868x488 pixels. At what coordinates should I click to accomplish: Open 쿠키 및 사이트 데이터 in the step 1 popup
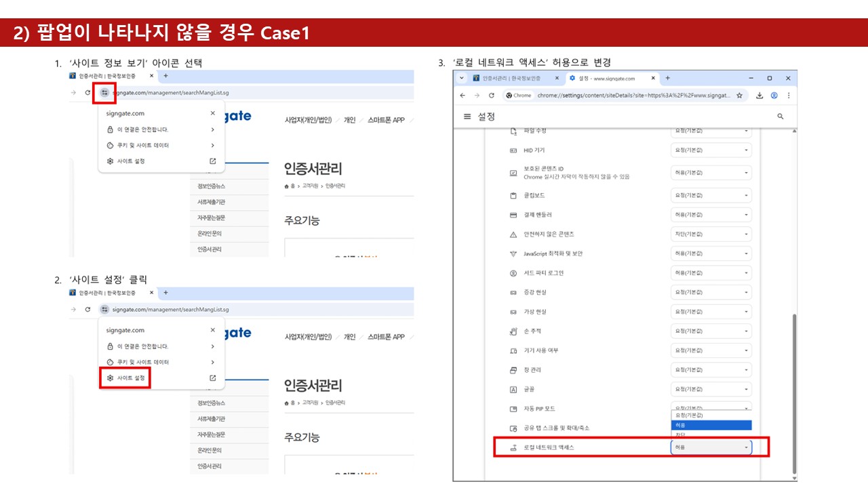[x=160, y=145]
